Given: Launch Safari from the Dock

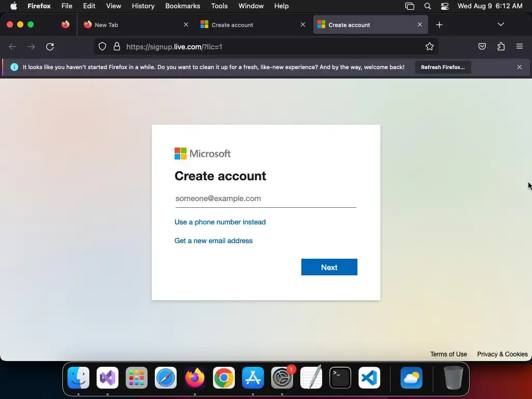Looking at the screenshot, I should (x=166, y=378).
